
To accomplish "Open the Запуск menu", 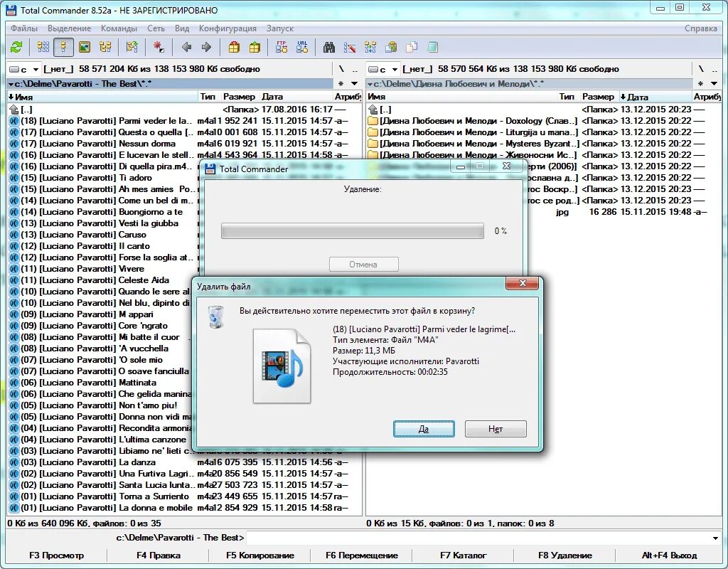I will pyautogui.click(x=280, y=28).
